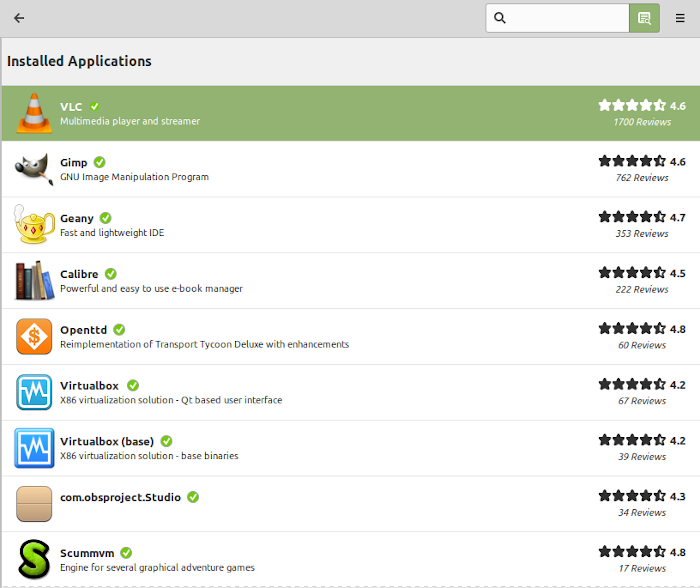Click the Geany teapot lamp icon
This screenshot has height=588, width=700.
pyautogui.click(x=33, y=225)
